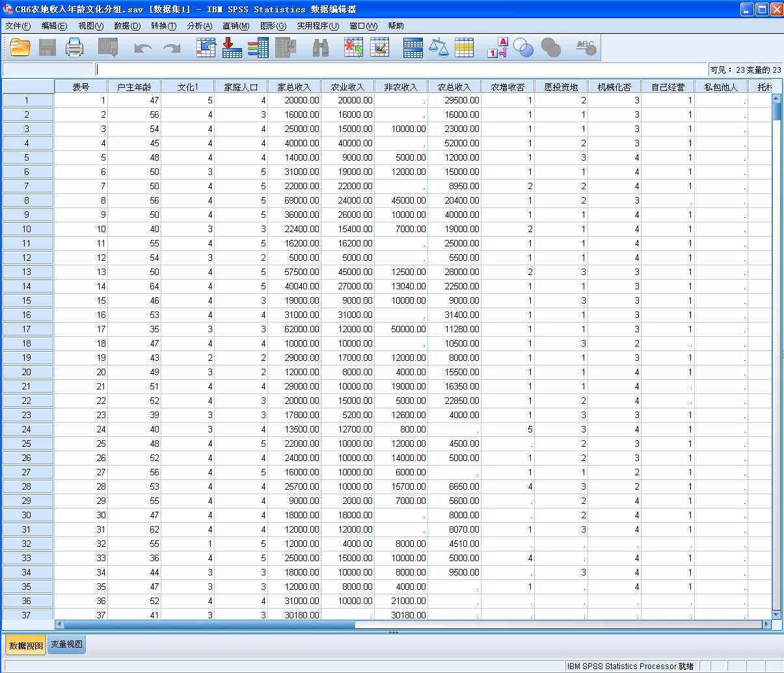The image size is (784, 673).
Task: Select the 农增收否 column header
Action: coord(507,86)
